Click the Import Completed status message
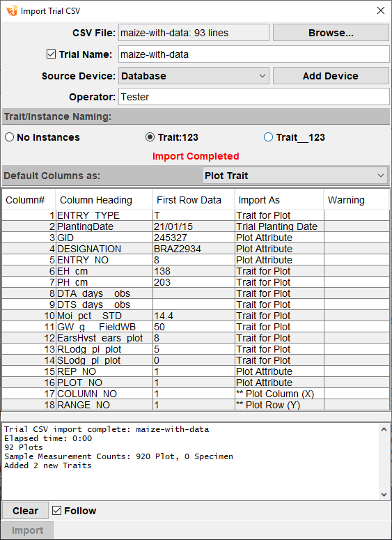The width and height of the screenshot is (392, 540). click(x=196, y=156)
